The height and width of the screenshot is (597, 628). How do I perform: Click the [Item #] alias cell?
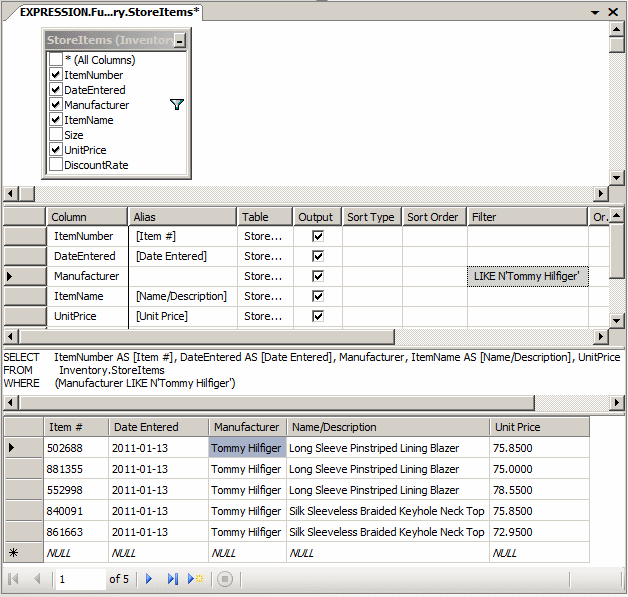tap(183, 236)
